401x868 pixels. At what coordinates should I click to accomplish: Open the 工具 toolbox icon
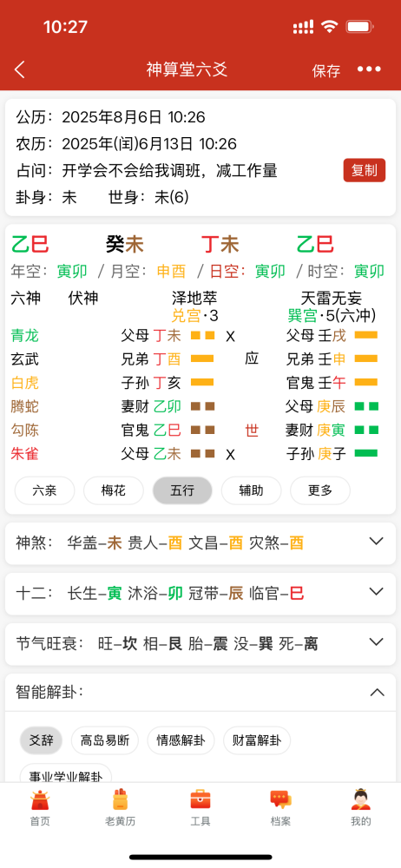(200, 800)
